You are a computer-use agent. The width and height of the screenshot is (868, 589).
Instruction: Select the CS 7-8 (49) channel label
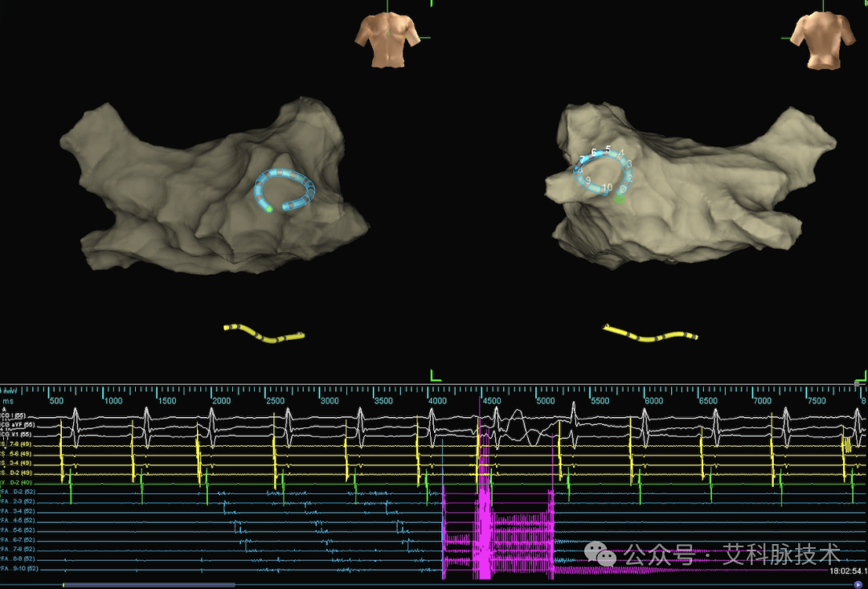click(16, 444)
